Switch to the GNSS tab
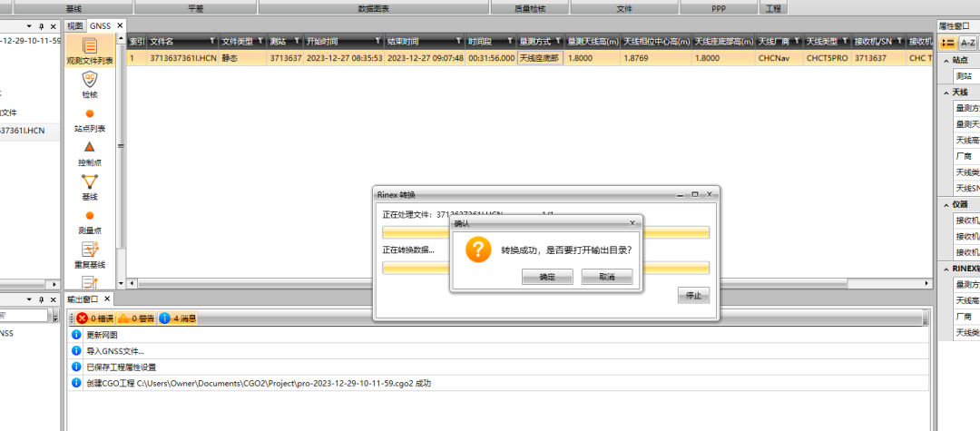 [100, 25]
